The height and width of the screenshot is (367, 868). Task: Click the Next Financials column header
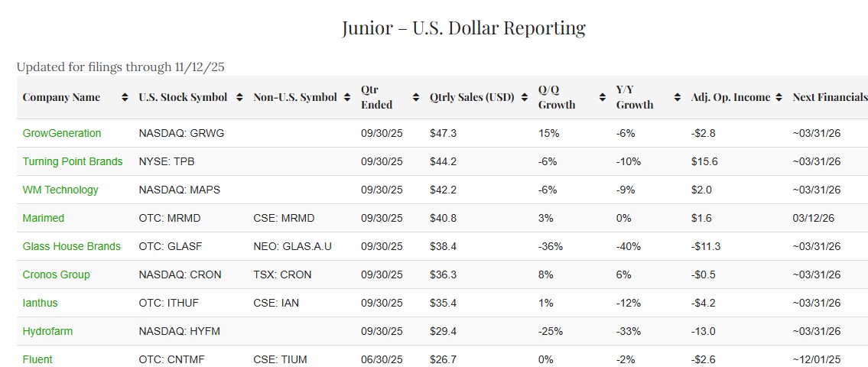(x=830, y=98)
